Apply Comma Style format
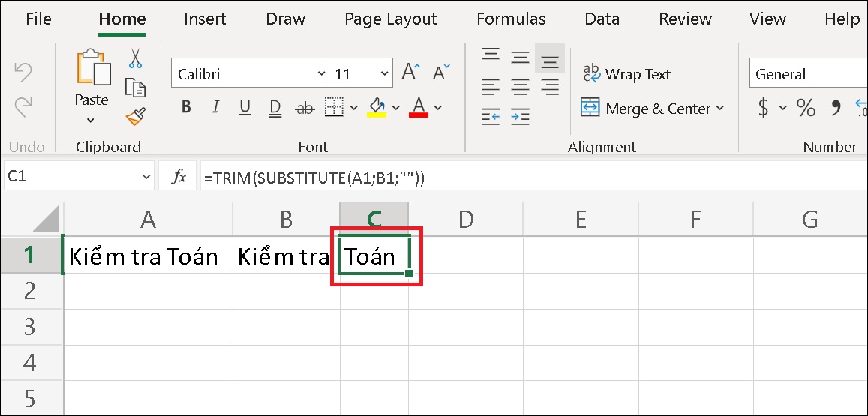Viewport: 868px width, 416px height. [x=836, y=108]
